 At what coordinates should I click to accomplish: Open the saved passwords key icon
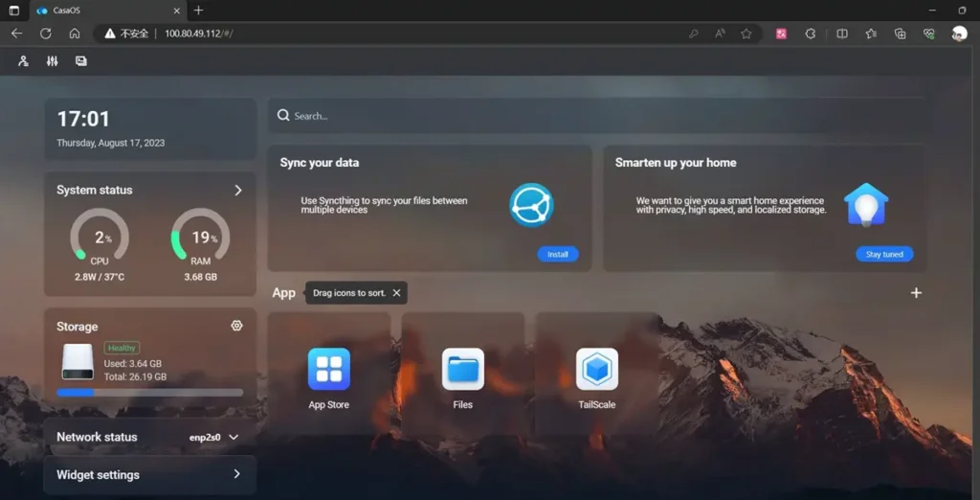[693, 34]
